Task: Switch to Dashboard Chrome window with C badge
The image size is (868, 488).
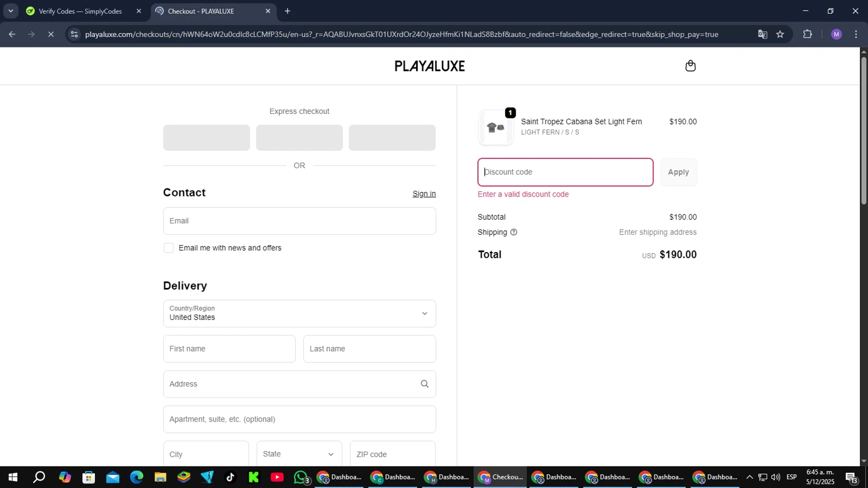Action: [393, 478]
